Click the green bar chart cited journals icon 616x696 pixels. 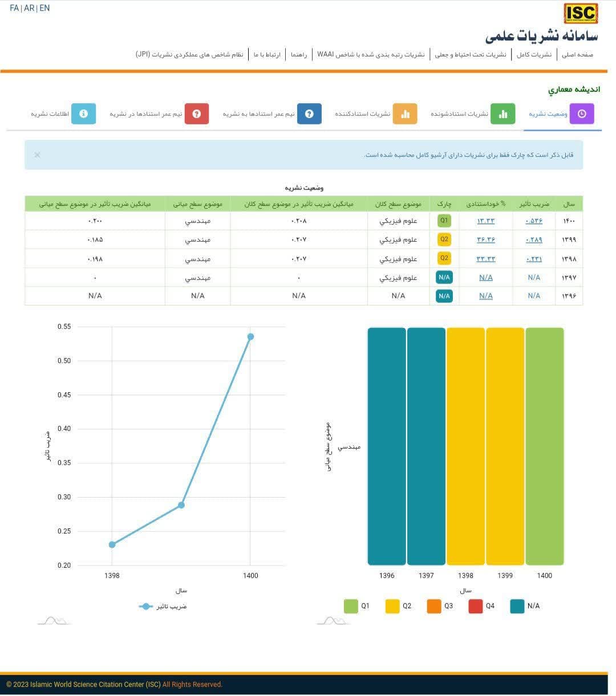pyautogui.click(x=502, y=114)
